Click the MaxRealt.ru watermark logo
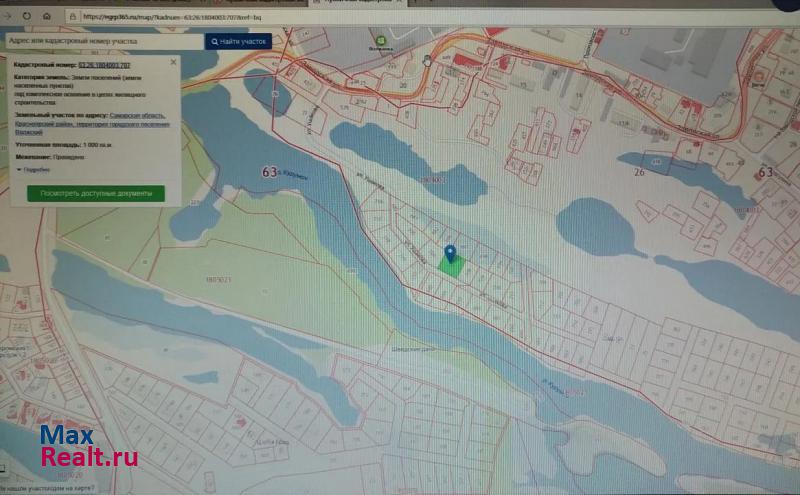This screenshot has width=800, height=495. [88, 448]
